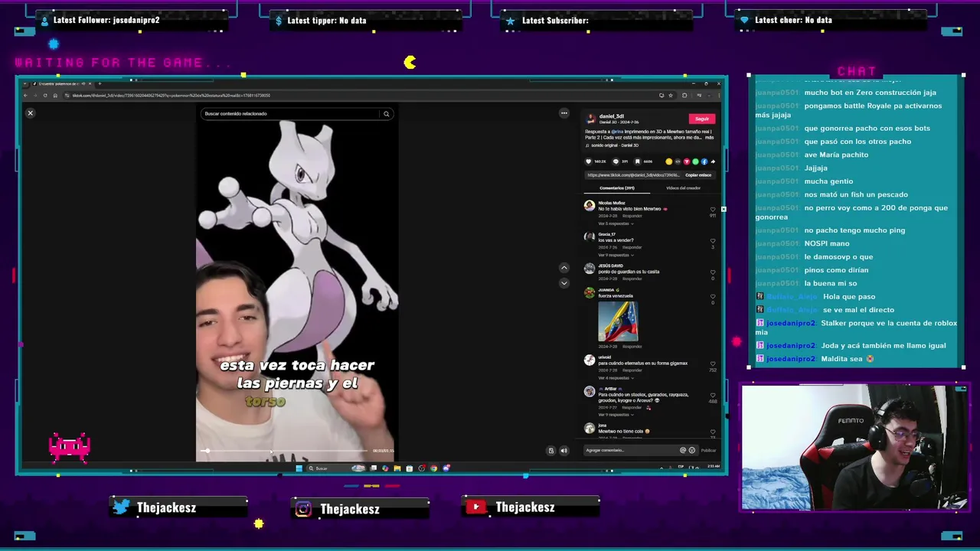Copy the video link with Copiar enlace

click(698, 175)
